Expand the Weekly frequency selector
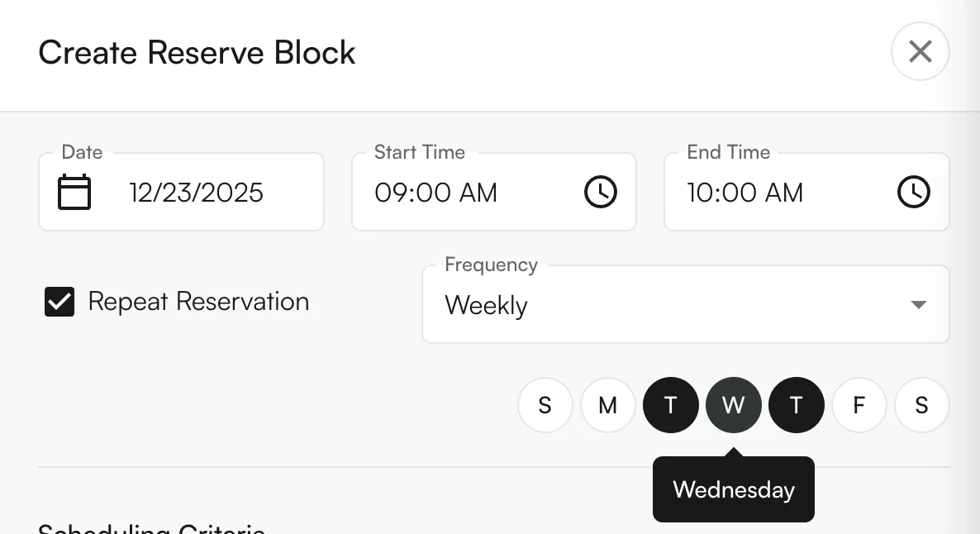 [685, 303]
